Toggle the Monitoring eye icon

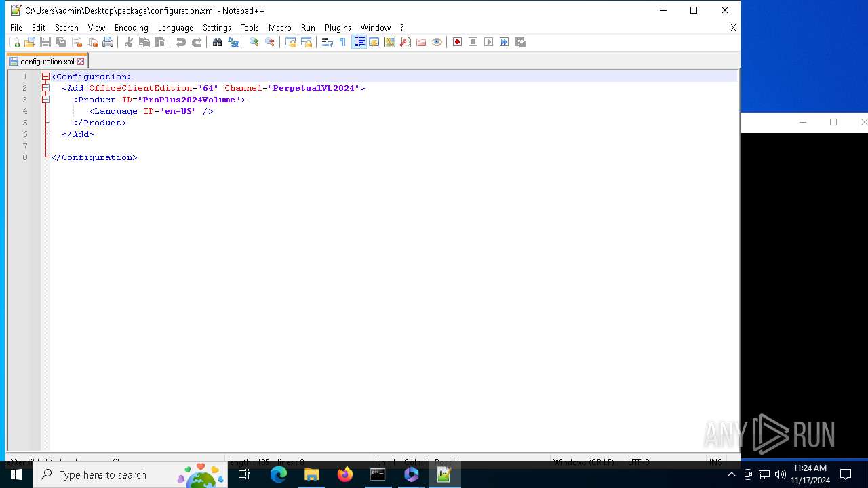pos(437,42)
